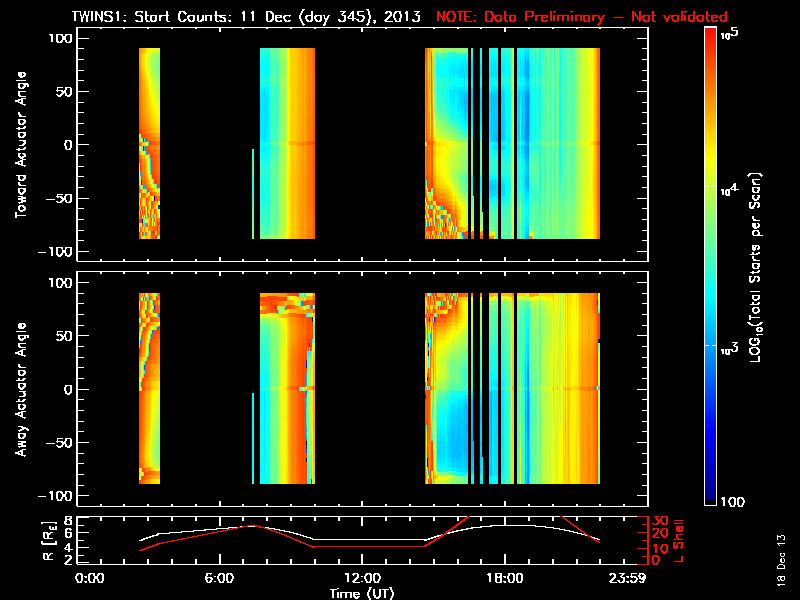Click the "12:00" time tick label
This screenshot has height=600, width=800.
point(362,578)
